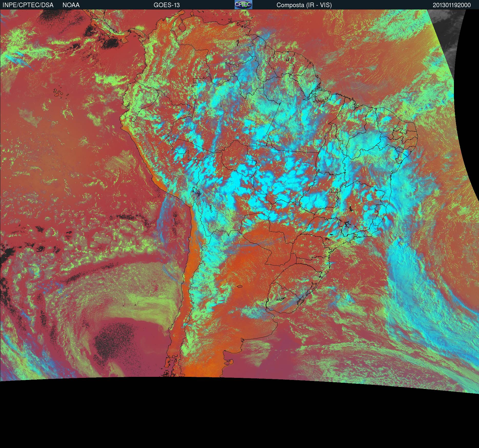Click the timestamp '201301192000'
Screen dimensions: 479x448
click(x=452, y=5)
